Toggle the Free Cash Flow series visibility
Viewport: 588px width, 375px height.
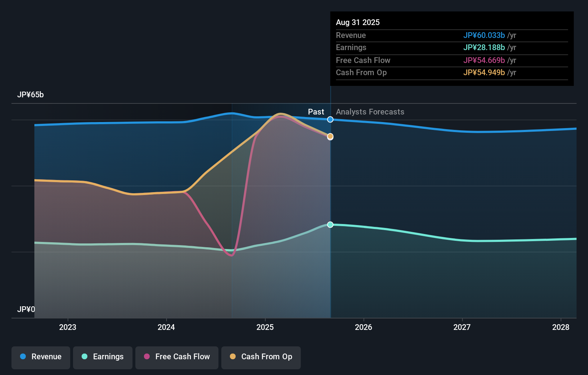177,357
